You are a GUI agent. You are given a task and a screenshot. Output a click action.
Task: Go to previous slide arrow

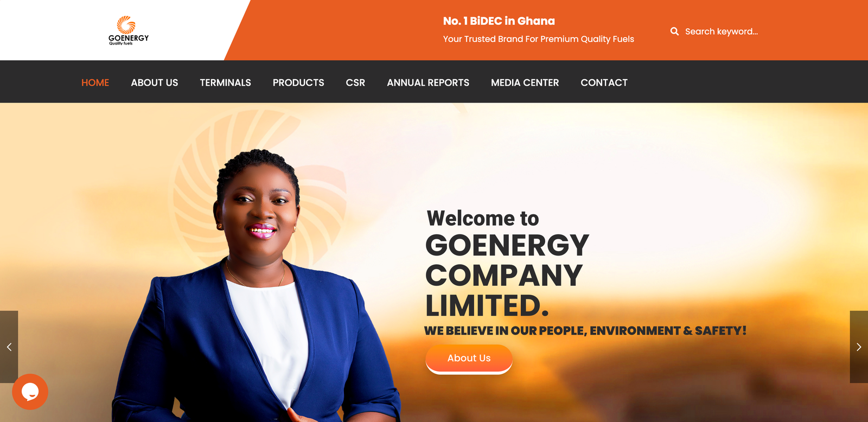click(x=9, y=347)
